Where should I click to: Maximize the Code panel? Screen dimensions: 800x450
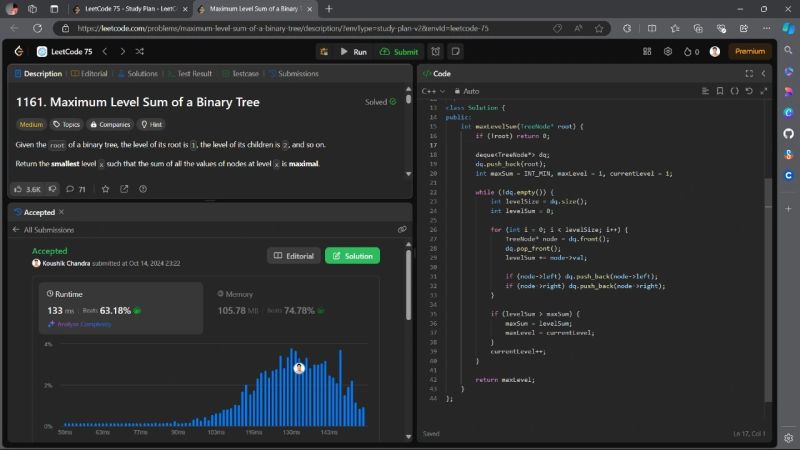[749, 73]
